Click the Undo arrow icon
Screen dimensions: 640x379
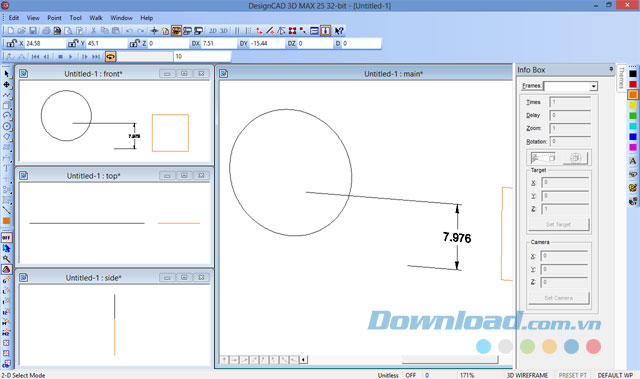tap(129, 31)
